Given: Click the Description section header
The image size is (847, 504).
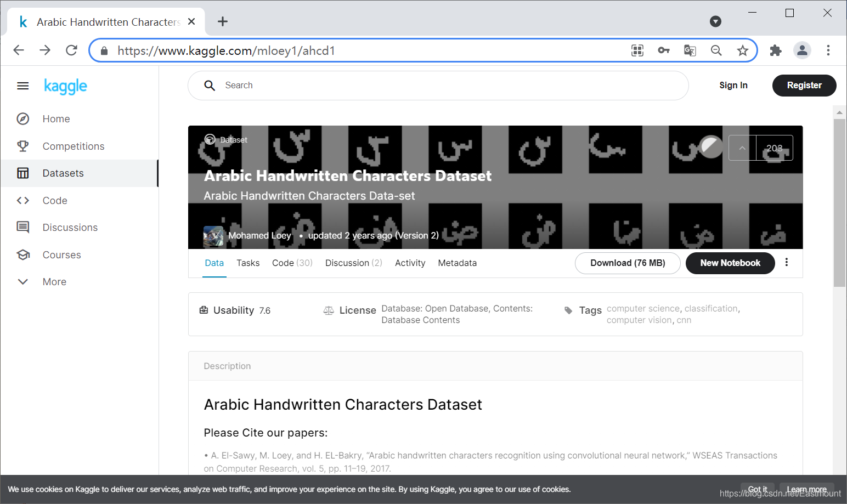Looking at the screenshot, I should 495,366.
